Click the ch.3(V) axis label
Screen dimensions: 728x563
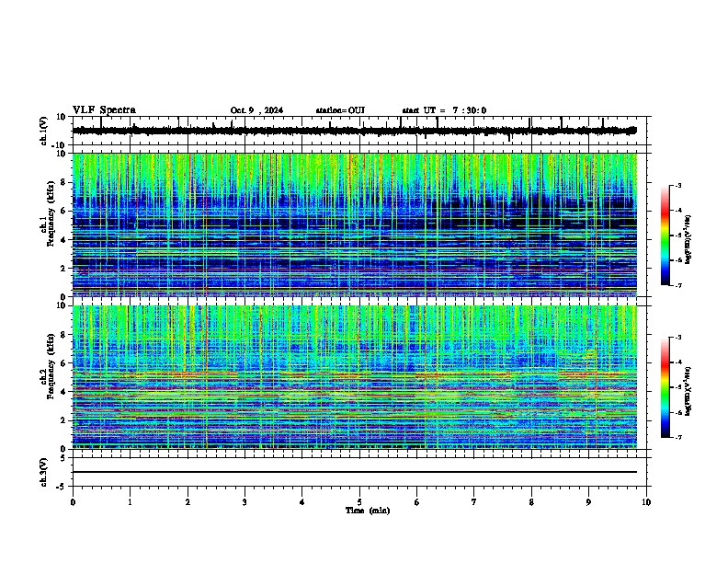coord(44,472)
